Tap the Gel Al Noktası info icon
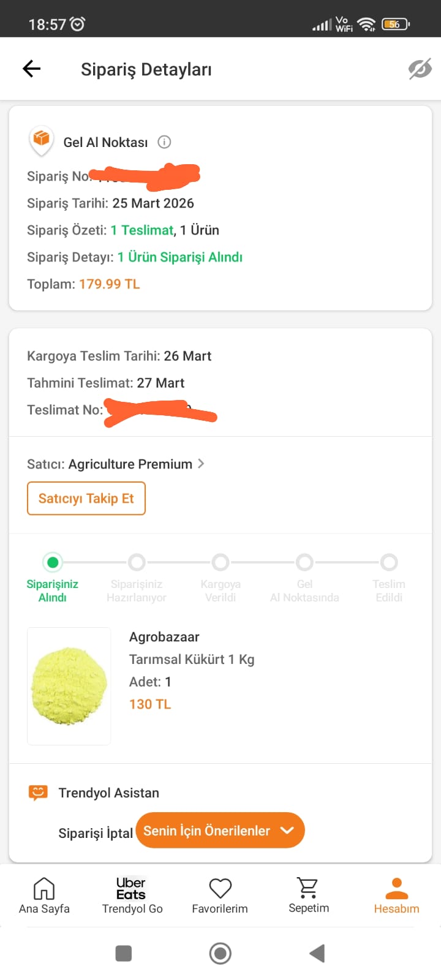Screen dimensions: 441x980 point(164,142)
